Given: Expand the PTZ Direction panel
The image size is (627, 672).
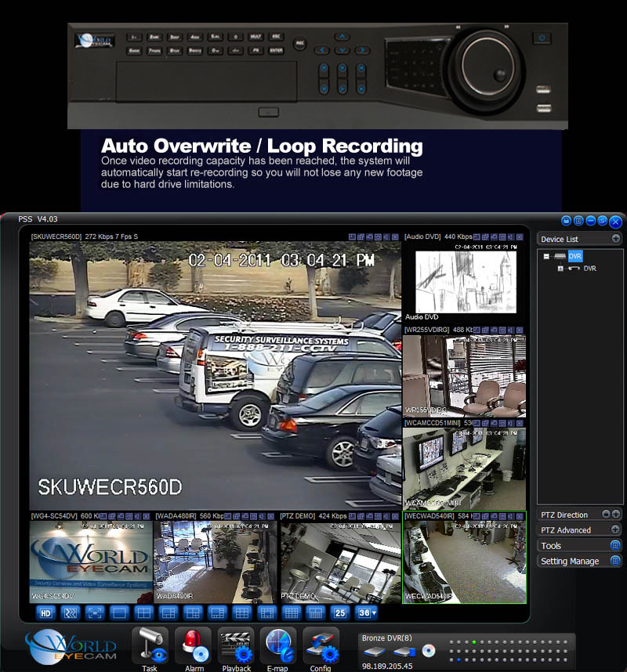Looking at the screenshot, I should [615, 514].
